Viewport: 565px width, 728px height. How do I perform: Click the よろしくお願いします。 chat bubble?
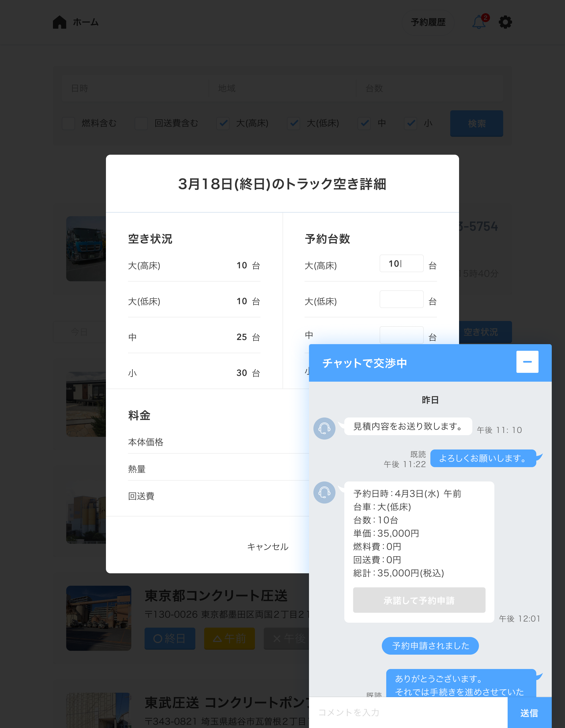click(x=483, y=458)
